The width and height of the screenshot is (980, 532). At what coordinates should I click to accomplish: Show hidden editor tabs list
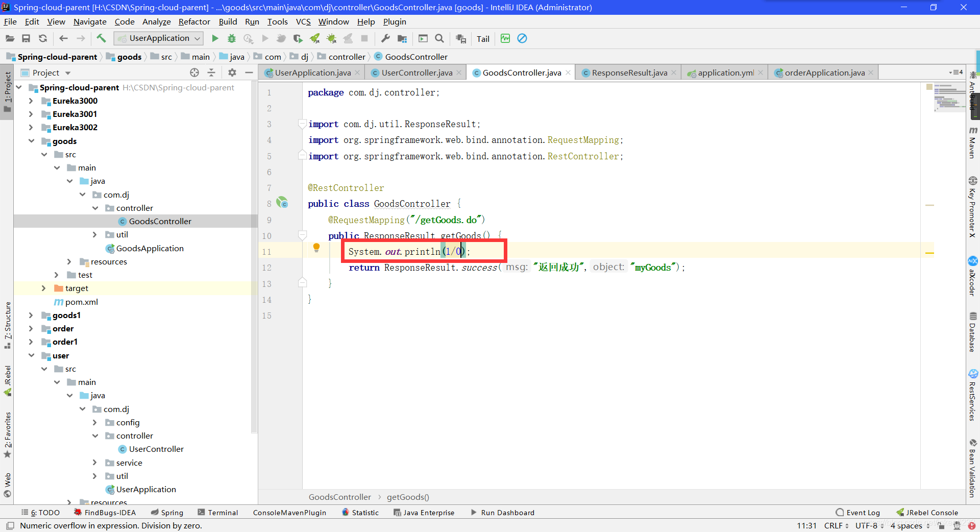pos(956,72)
